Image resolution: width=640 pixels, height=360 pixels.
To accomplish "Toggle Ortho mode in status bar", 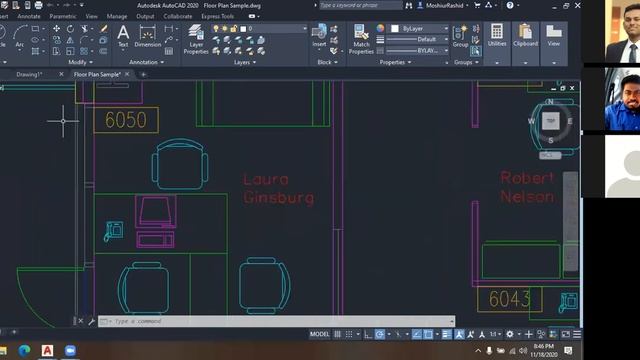I will pos(368,334).
